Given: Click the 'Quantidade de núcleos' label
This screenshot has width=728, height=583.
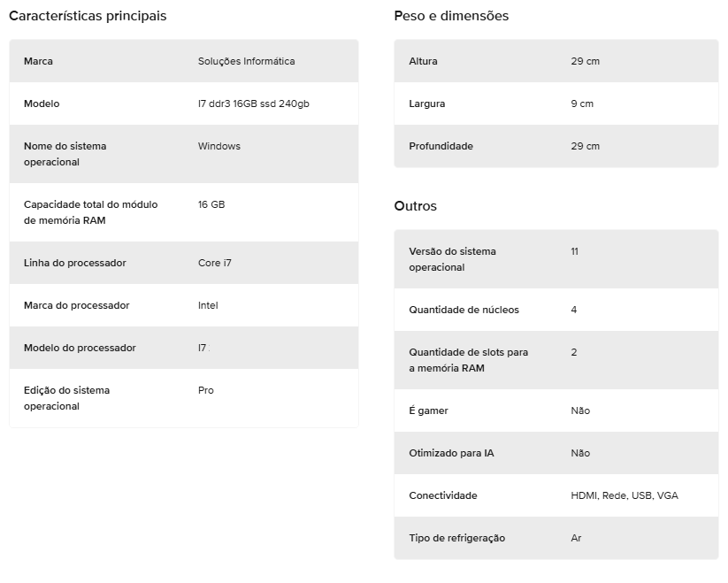Looking at the screenshot, I should [464, 310].
